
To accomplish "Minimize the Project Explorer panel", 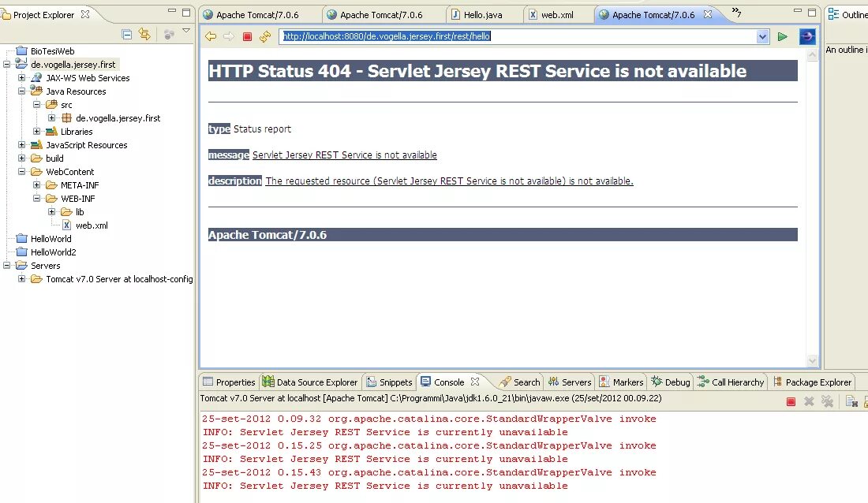I will 171,10.
